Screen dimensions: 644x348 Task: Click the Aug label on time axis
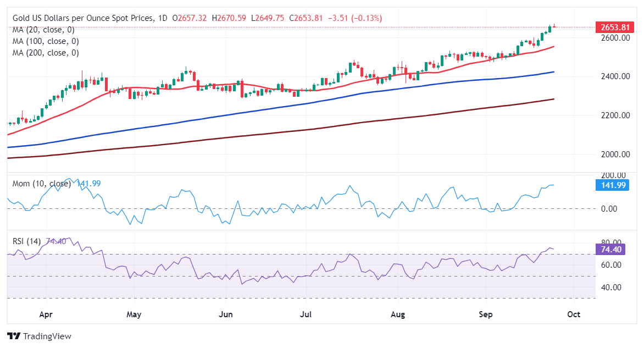point(398,314)
